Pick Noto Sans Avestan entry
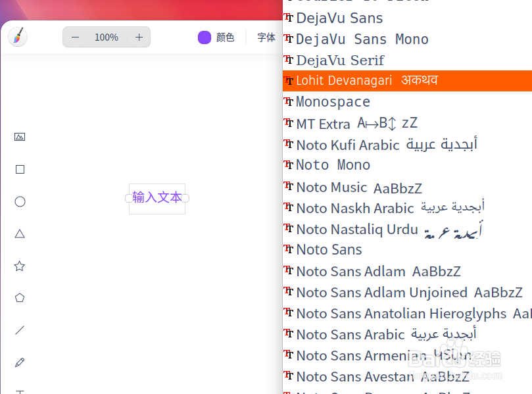 [x=407, y=377]
